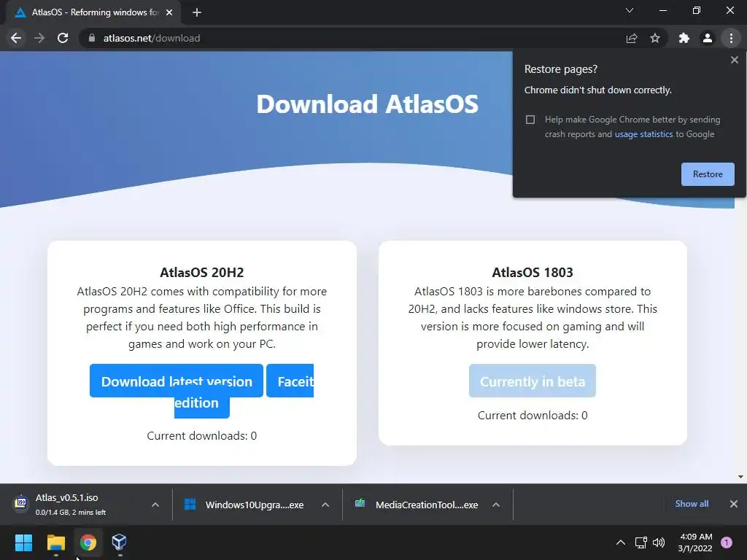This screenshot has height=560, width=747.
Task: Close the AtlasOS tab
Action: 169,12
